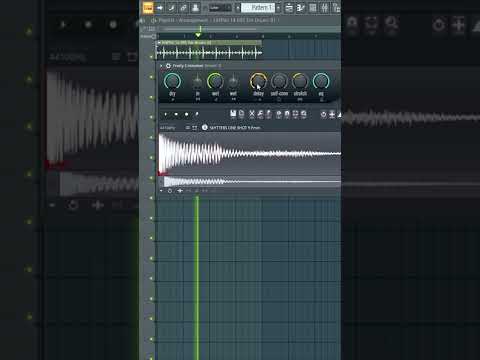This screenshot has width=480, height=360.
Task: Click the info icon before sample name
Action: click(205, 128)
